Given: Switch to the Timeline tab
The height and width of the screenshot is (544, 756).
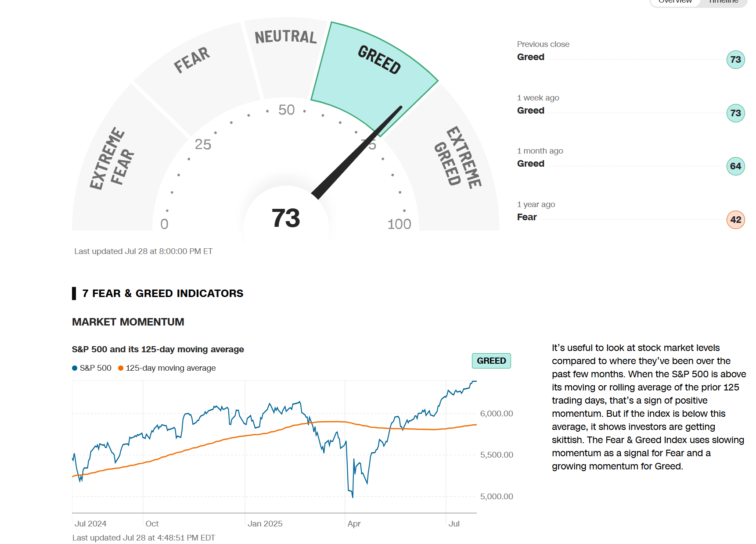Looking at the screenshot, I should coord(724,2).
